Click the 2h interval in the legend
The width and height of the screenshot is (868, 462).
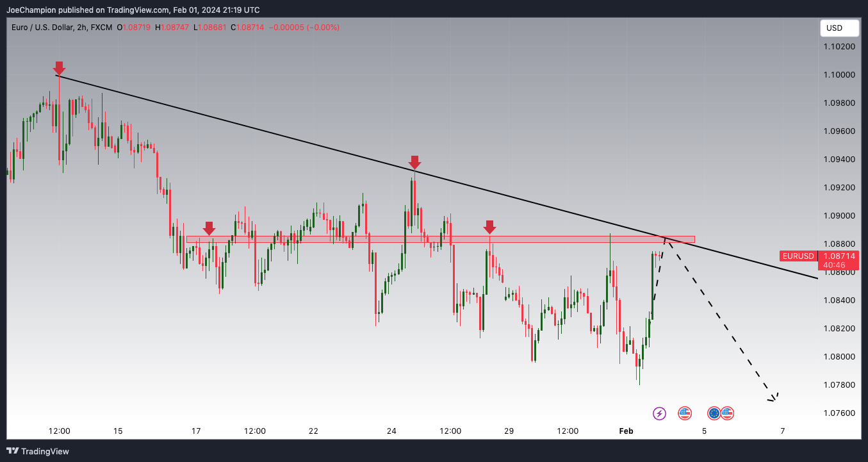pos(83,28)
